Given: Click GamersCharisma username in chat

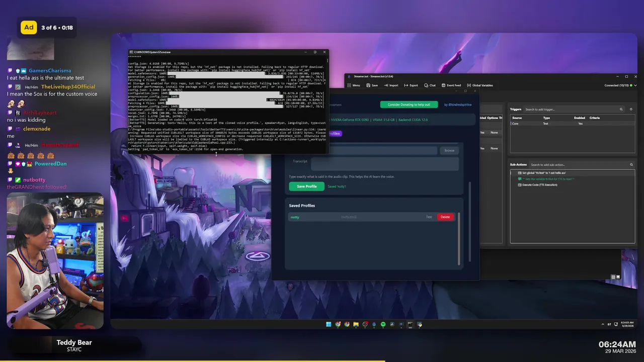Looking at the screenshot, I should click(x=50, y=71).
